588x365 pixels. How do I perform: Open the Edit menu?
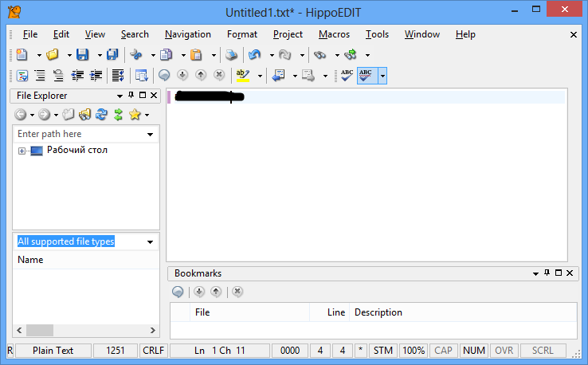[x=61, y=34]
